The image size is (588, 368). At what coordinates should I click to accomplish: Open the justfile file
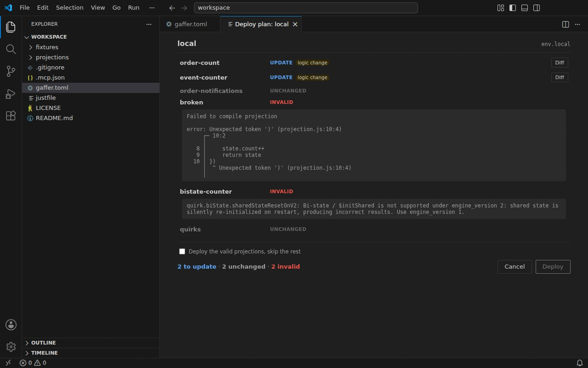(x=90, y=98)
